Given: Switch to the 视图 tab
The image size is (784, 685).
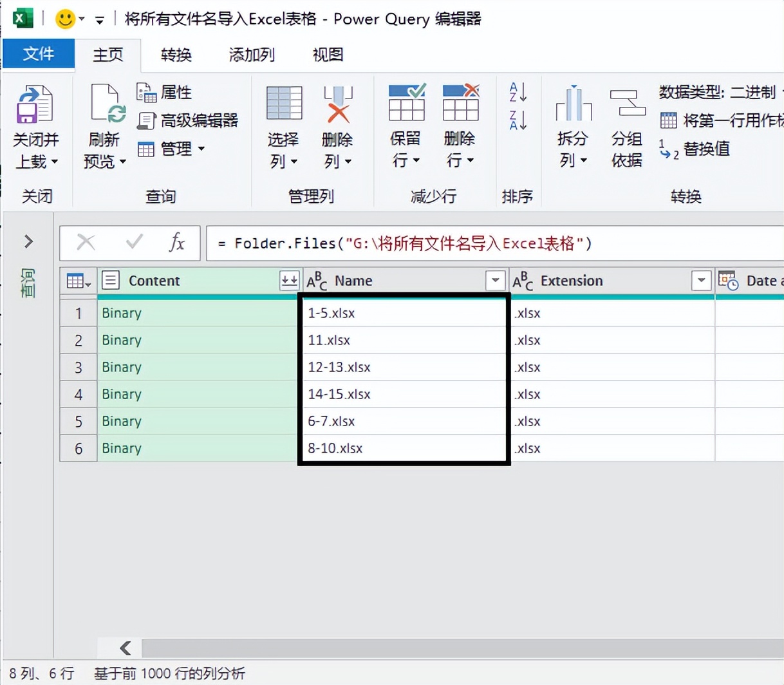Looking at the screenshot, I should click(x=328, y=55).
